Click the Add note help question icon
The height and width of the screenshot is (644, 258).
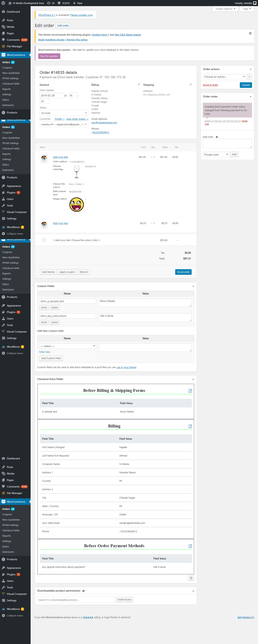click(217, 137)
